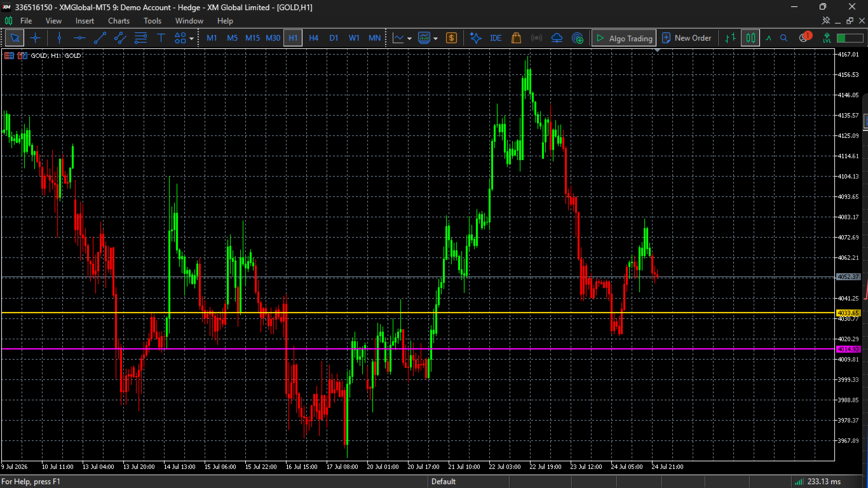Launch the IDE MetaEditor
The height and width of the screenshot is (488, 868).
496,38
